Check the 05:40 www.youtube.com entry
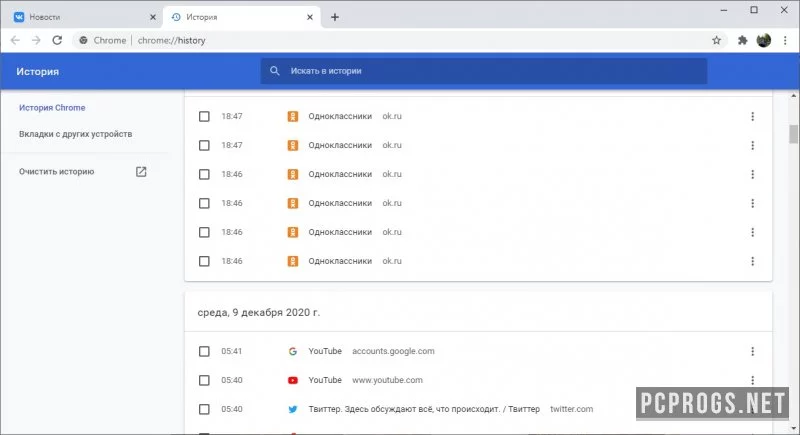Viewport: 800px width, 435px height. click(x=204, y=380)
